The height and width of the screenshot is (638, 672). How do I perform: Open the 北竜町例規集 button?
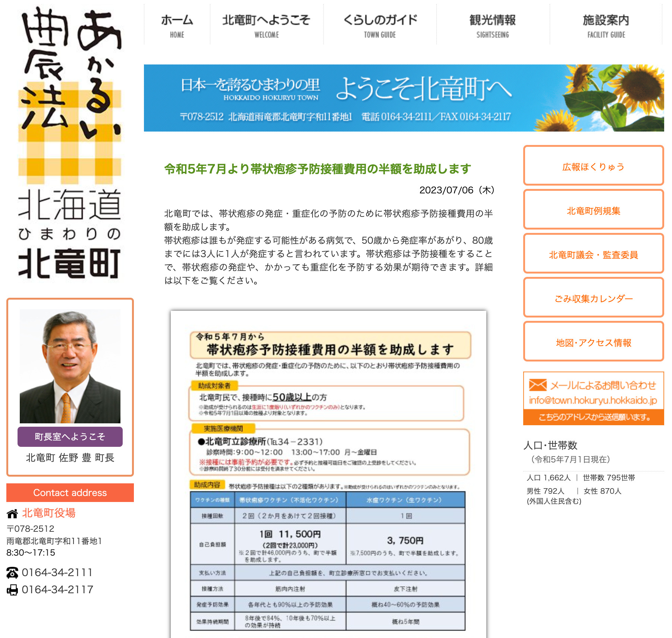coord(593,211)
